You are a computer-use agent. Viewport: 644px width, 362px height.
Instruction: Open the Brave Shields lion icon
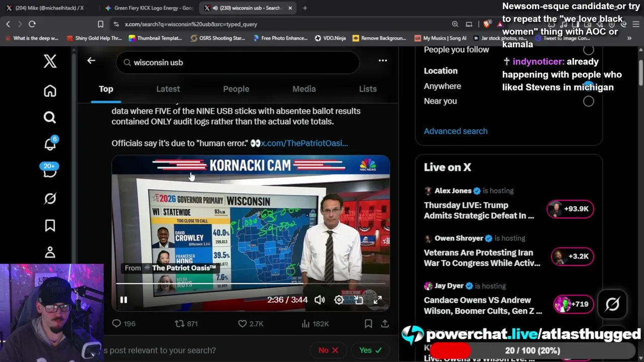click(x=487, y=24)
